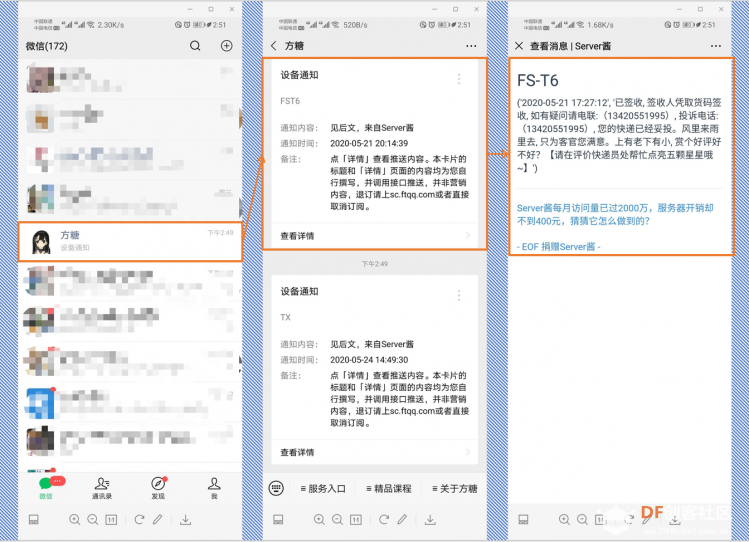
Task: Click the timestamp 2020-05-21 20:14:39
Action: pyautogui.click(x=369, y=143)
